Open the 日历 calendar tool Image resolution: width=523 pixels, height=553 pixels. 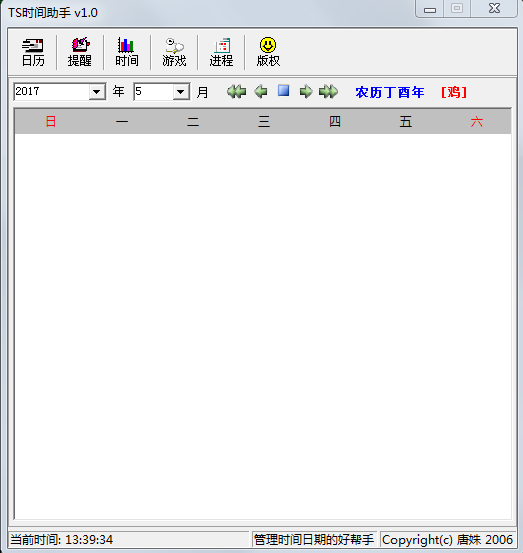33,53
